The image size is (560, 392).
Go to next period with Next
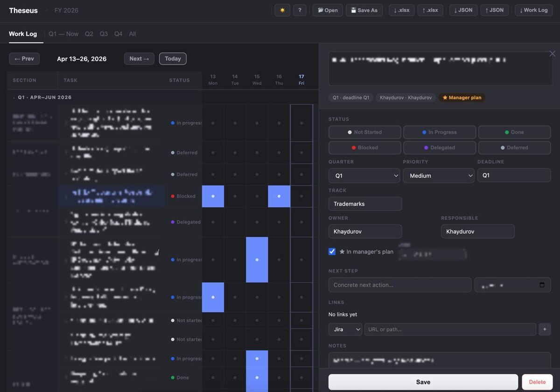pyautogui.click(x=139, y=59)
